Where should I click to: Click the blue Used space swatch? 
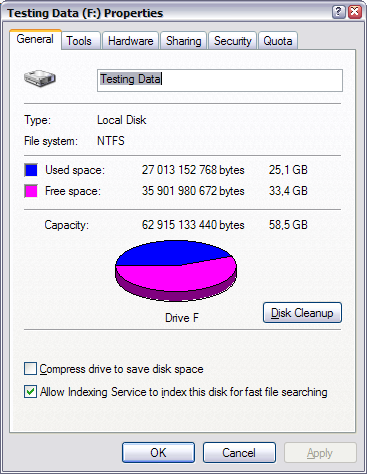point(31,170)
